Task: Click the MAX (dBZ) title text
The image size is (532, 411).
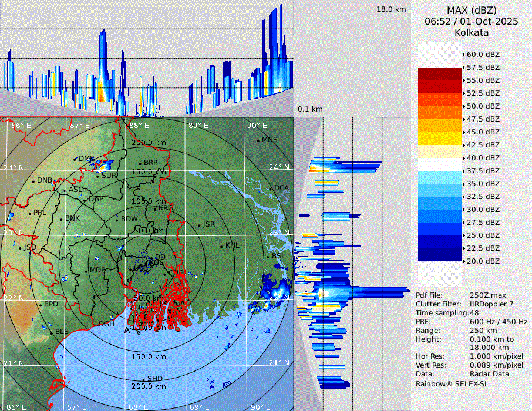Action: [x=472, y=10]
